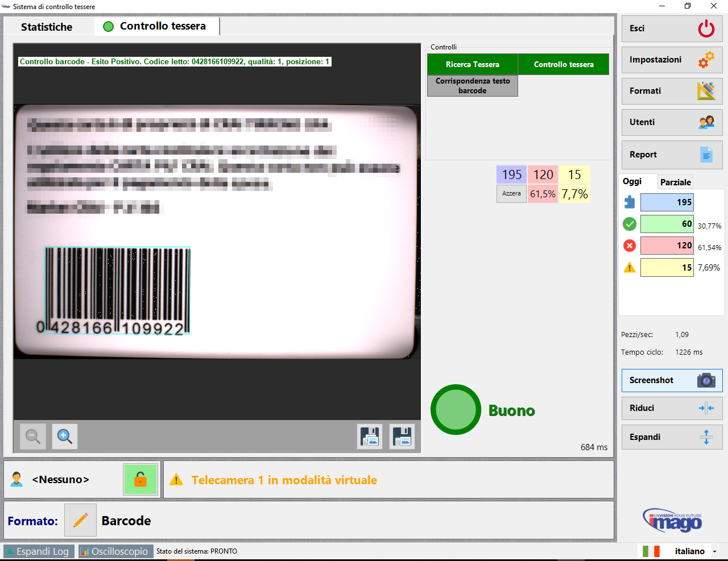This screenshot has height=561, width=728.
Task: Click the Barcode format name
Action: [126, 521]
